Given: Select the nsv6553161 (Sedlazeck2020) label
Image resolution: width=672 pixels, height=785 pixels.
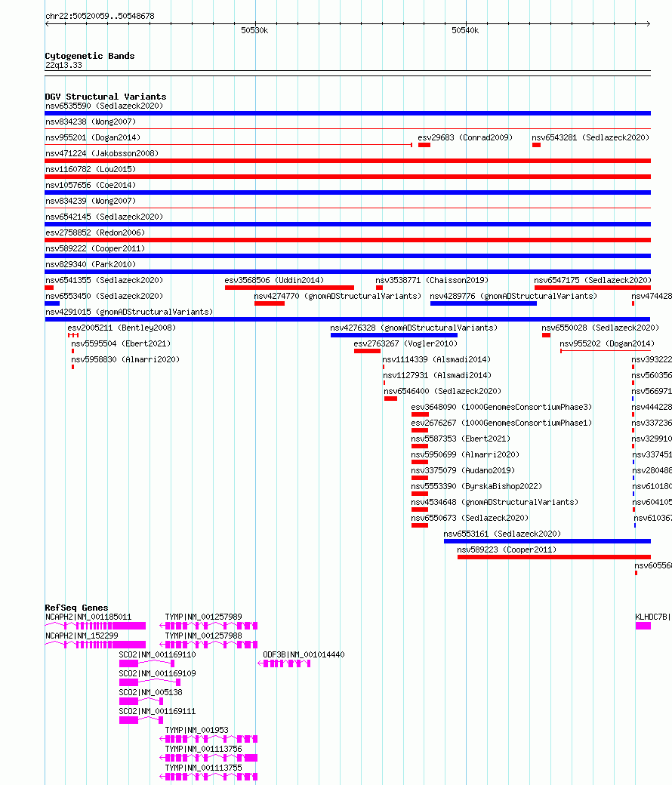Looking at the screenshot, I should click(x=502, y=534).
